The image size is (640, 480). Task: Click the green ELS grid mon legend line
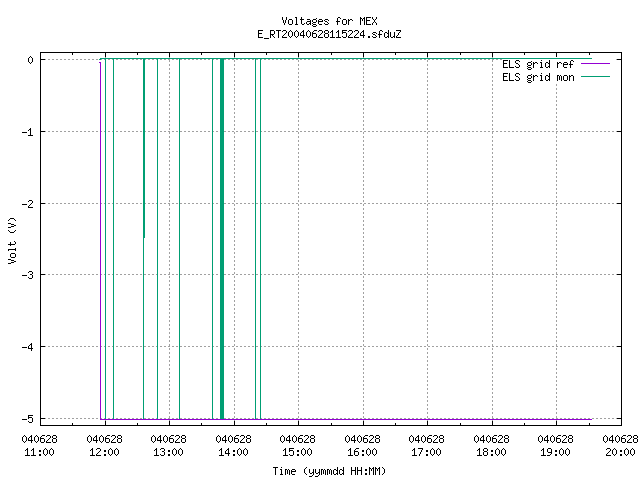pyautogui.click(x=595, y=77)
